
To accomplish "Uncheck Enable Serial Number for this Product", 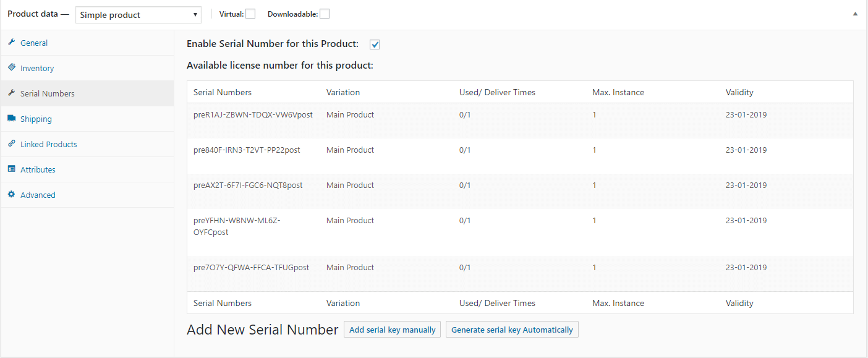I will pyautogui.click(x=375, y=45).
